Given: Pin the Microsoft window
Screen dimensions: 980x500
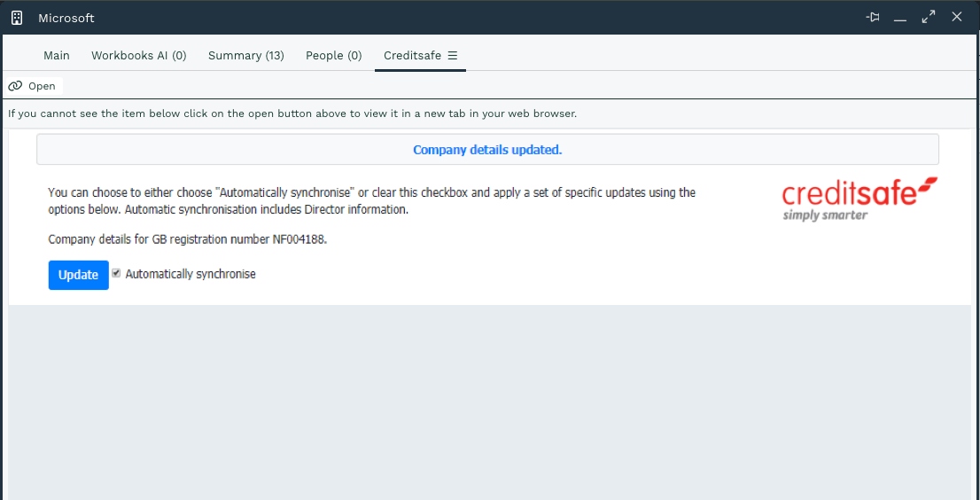Looking at the screenshot, I should point(873,18).
